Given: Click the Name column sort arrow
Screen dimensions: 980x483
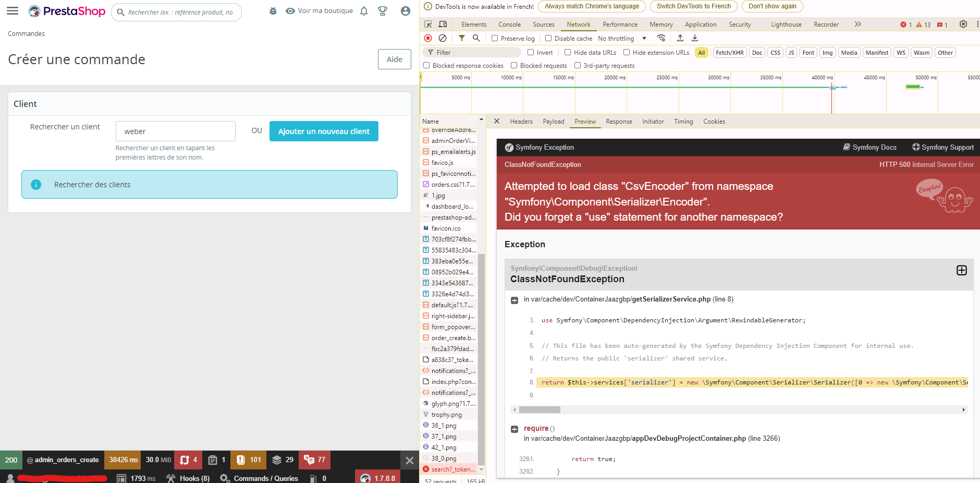Looking at the screenshot, I should pyautogui.click(x=481, y=120).
